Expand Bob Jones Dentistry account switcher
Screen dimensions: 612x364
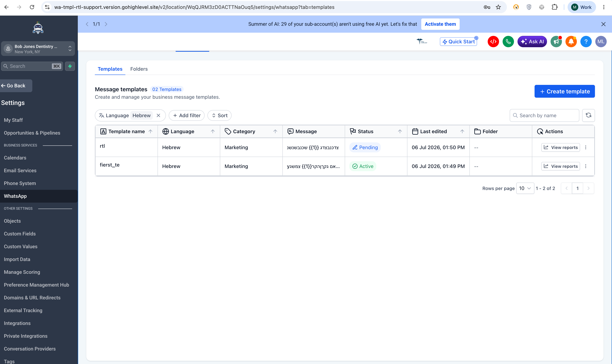tap(38, 49)
